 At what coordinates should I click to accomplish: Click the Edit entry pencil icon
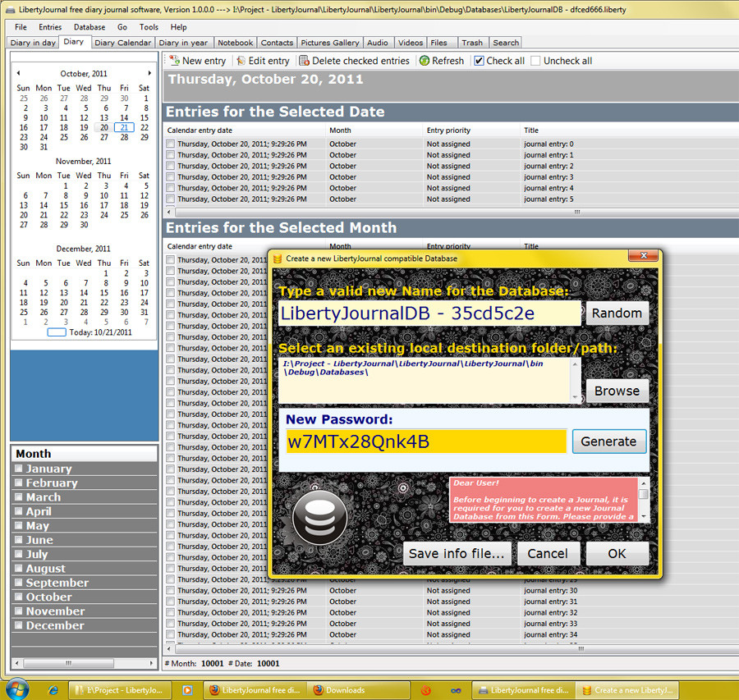click(x=241, y=61)
